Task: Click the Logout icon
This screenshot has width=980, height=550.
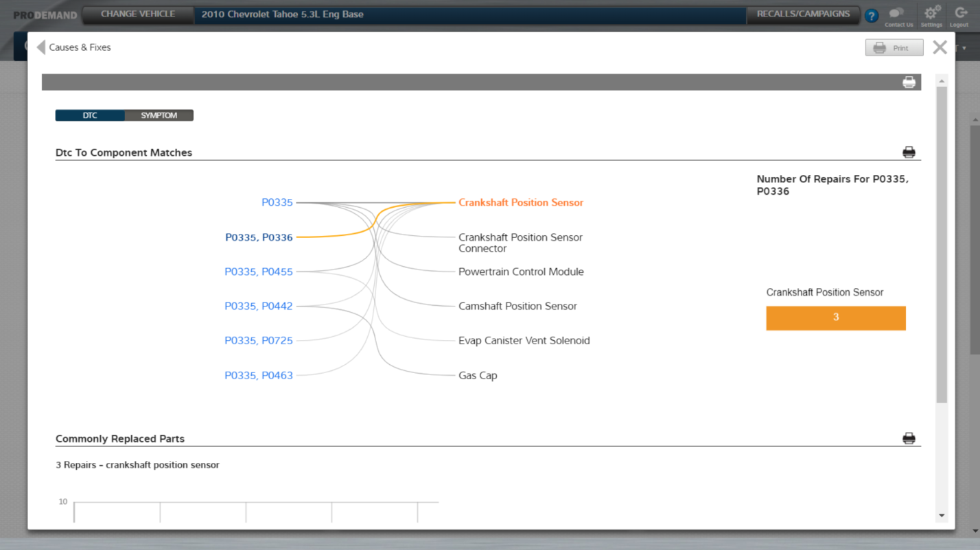Action: 960,16
